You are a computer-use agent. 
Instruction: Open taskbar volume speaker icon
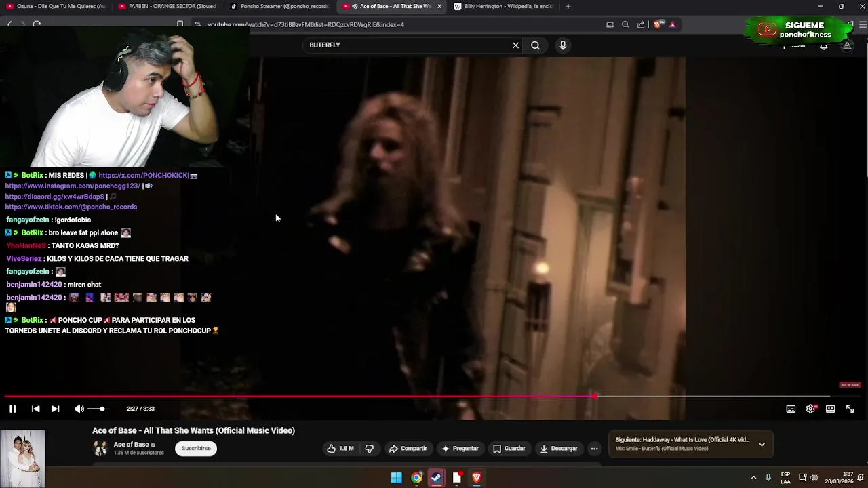(x=814, y=478)
